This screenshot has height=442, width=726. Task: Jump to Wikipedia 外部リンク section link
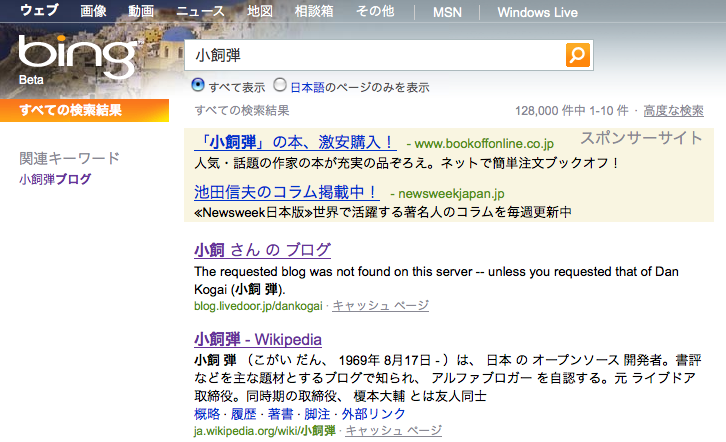click(x=374, y=414)
